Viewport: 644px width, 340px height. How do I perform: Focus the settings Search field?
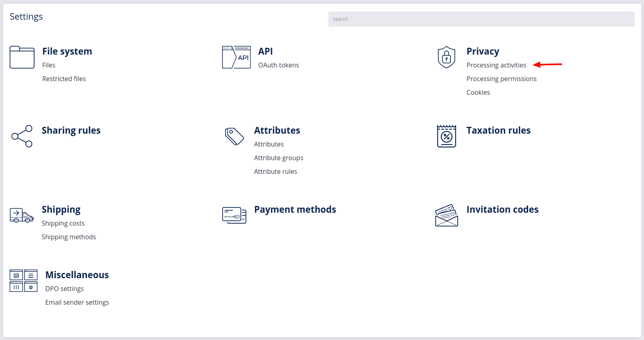coord(481,19)
